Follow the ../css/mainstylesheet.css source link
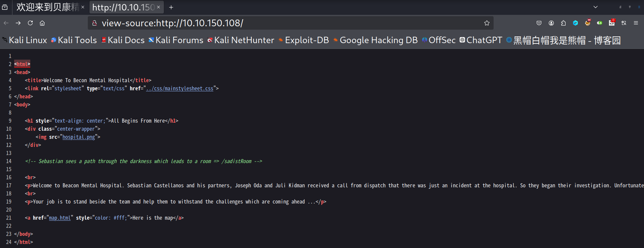644x248 pixels. (x=180, y=88)
